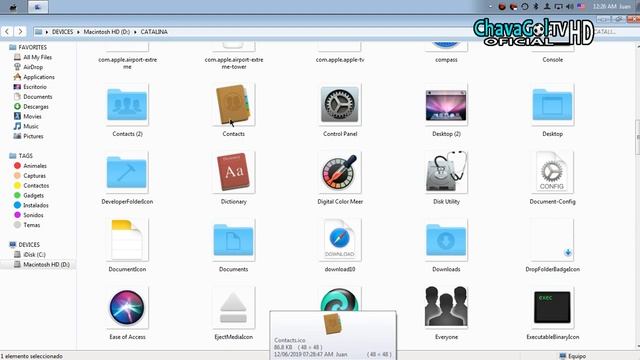Go forward with the right arrow button
Image resolution: width=640 pixels, height=360 pixels.
(20, 31)
